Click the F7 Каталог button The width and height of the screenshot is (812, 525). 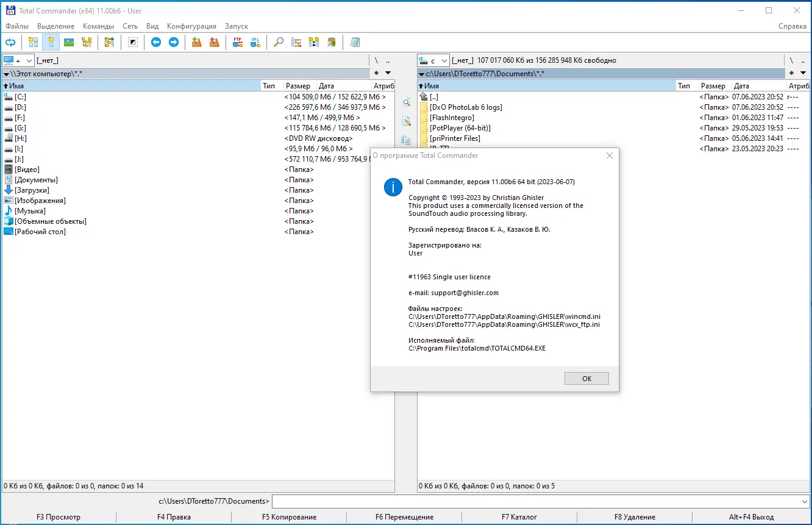tap(519, 517)
